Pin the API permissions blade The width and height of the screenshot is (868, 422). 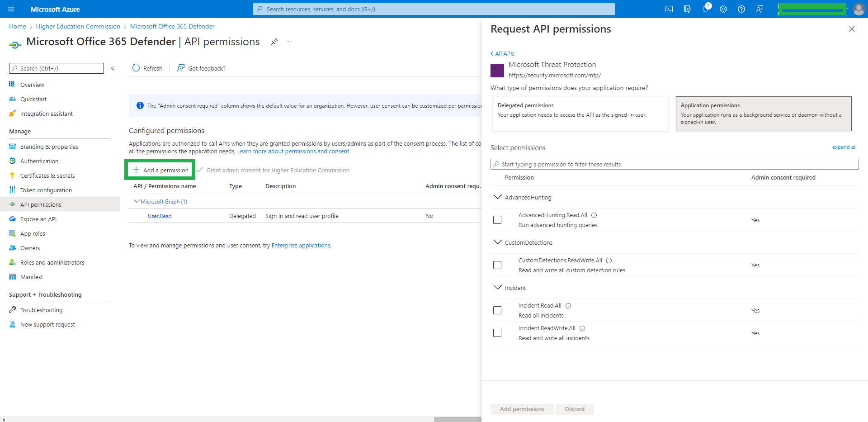pyautogui.click(x=274, y=42)
